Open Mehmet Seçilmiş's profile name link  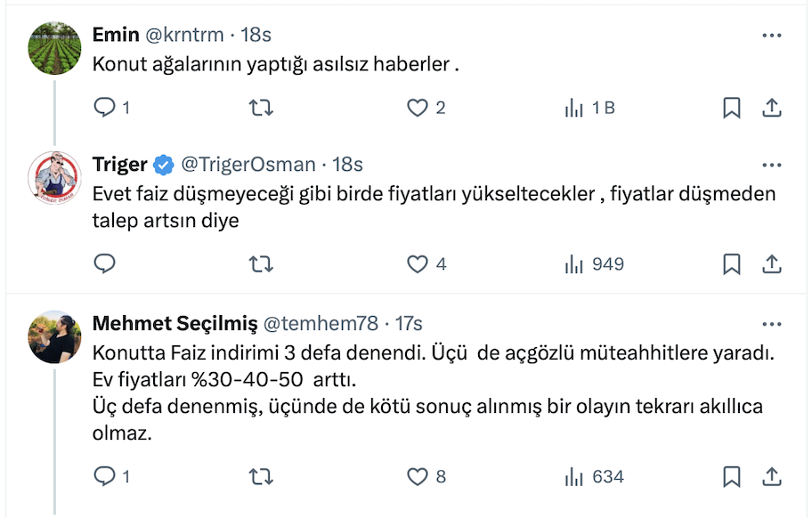[x=175, y=323]
